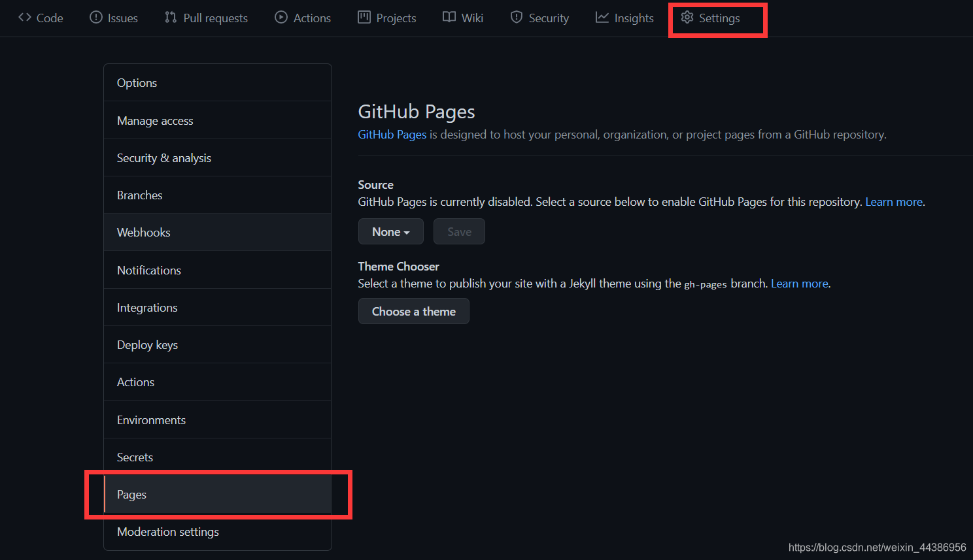Screen dimensions: 973x560
Task: Go to Environments settings
Action: 218,420
